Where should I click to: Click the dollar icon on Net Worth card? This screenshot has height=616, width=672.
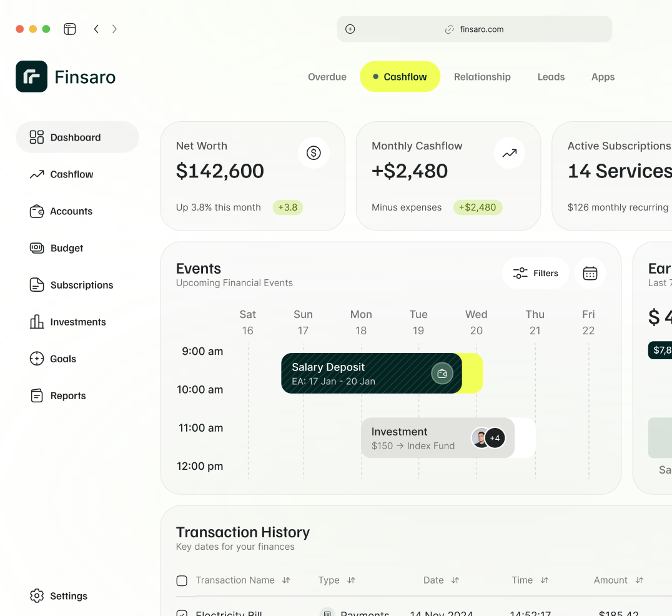(x=314, y=152)
